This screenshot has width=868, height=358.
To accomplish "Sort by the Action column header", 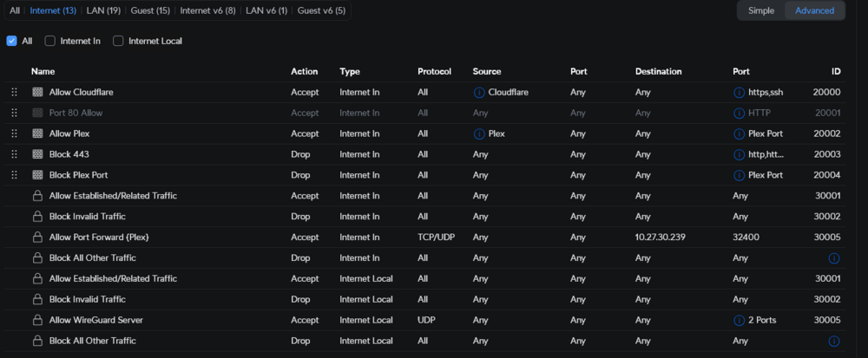I will click(x=305, y=71).
